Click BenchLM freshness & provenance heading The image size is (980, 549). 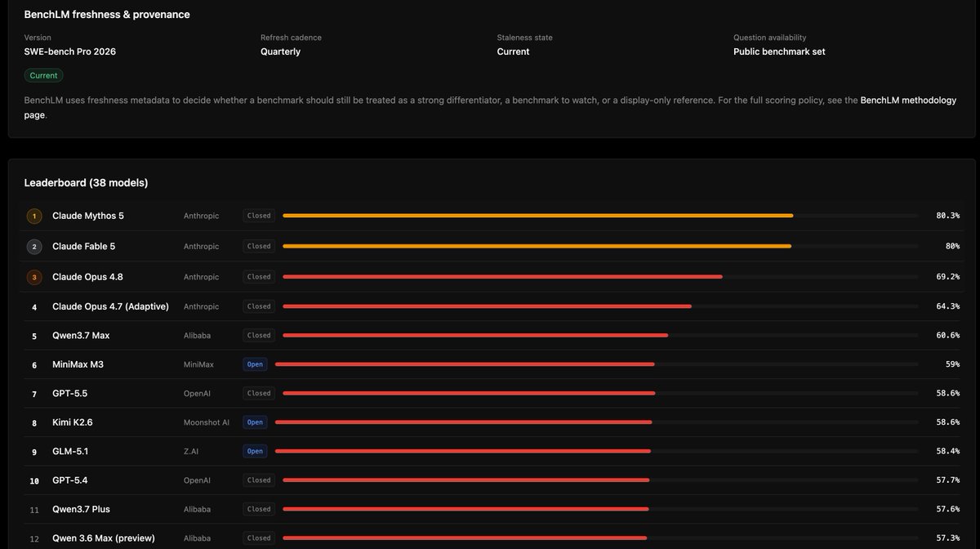click(107, 15)
